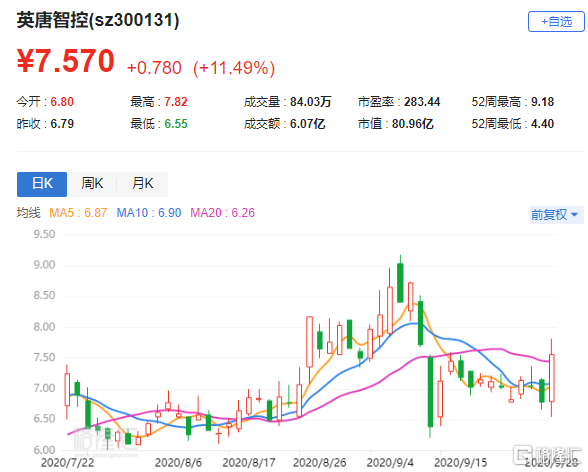Click the stock title 英唐智控(sz300131)
The height and width of the screenshot is (472, 588).
[x=98, y=20]
